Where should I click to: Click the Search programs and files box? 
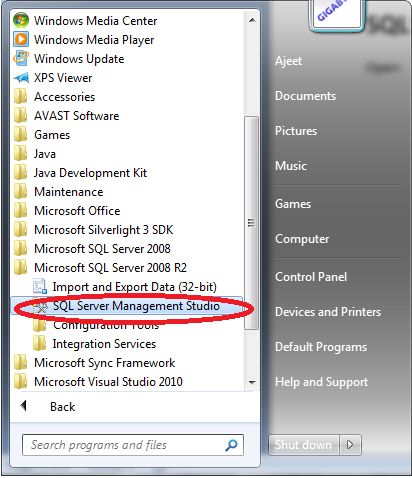click(x=133, y=445)
